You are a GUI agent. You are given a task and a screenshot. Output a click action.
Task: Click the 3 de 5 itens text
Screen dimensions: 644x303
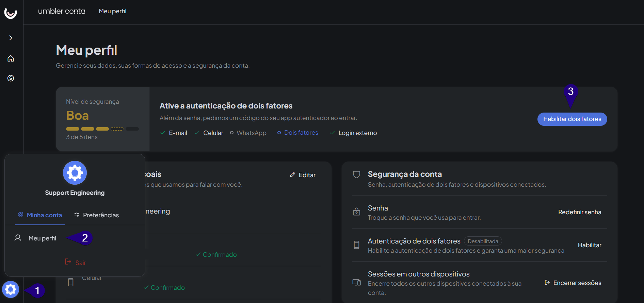(x=82, y=137)
